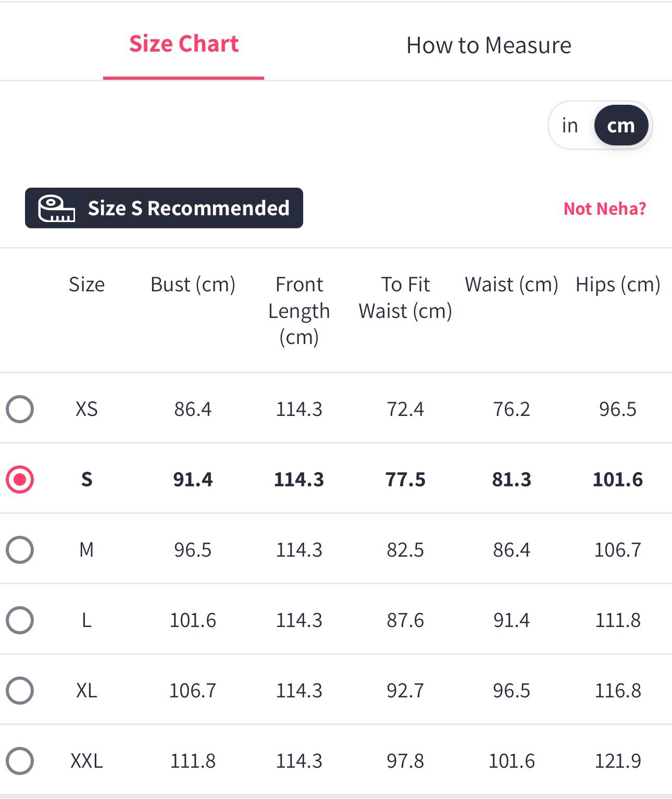Switch units to cm

coord(621,126)
